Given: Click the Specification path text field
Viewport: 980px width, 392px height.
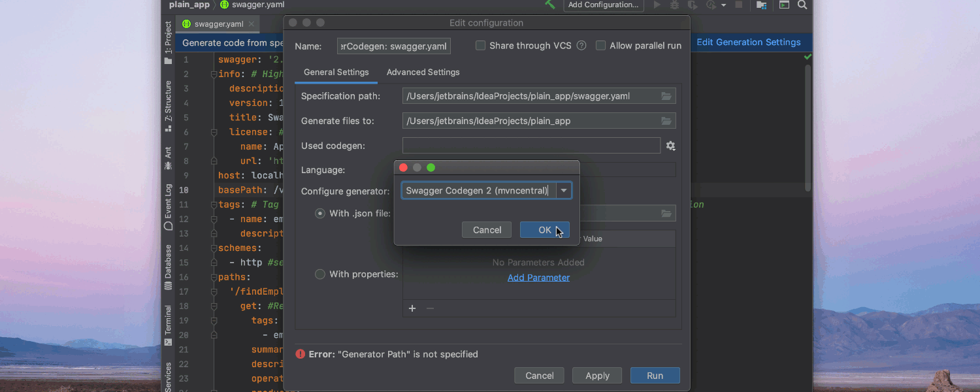Looking at the screenshot, I should point(539,96).
